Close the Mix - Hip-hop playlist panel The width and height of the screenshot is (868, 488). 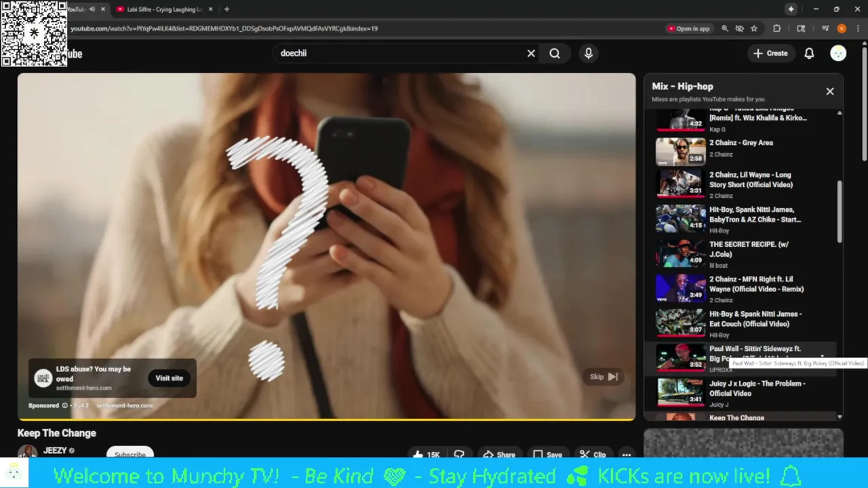(x=830, y=91)
